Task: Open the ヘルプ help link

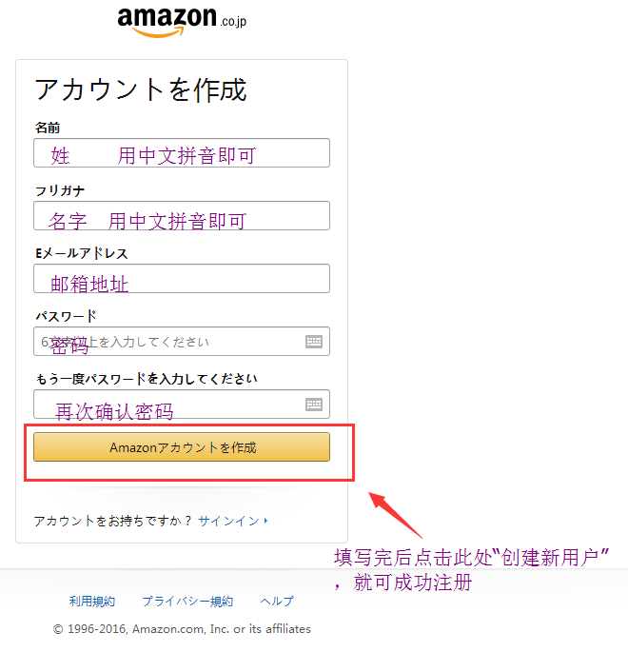Action: 277,601
